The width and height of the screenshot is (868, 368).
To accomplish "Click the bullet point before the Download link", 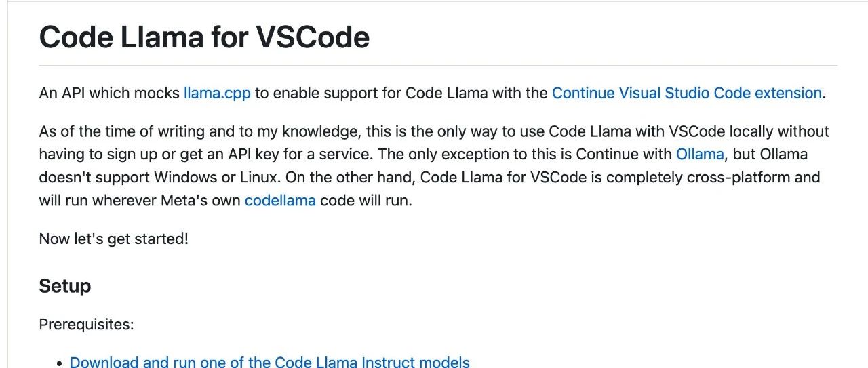I will point(60,363).
